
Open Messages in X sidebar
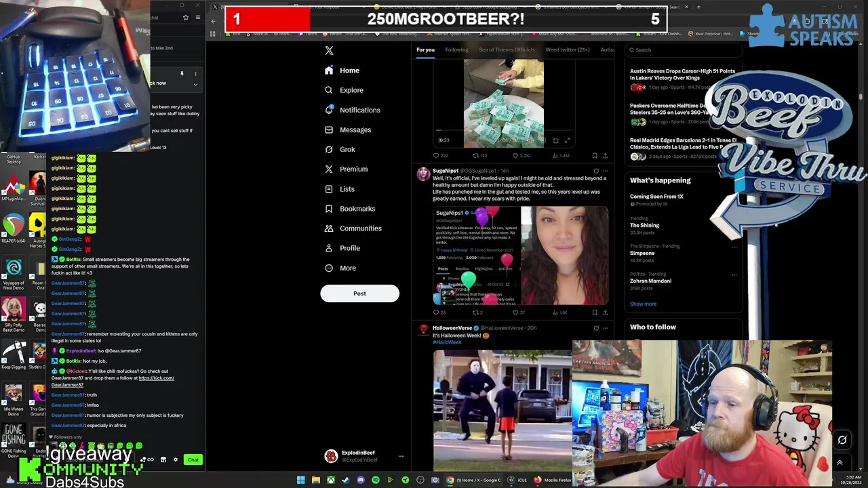348,129
